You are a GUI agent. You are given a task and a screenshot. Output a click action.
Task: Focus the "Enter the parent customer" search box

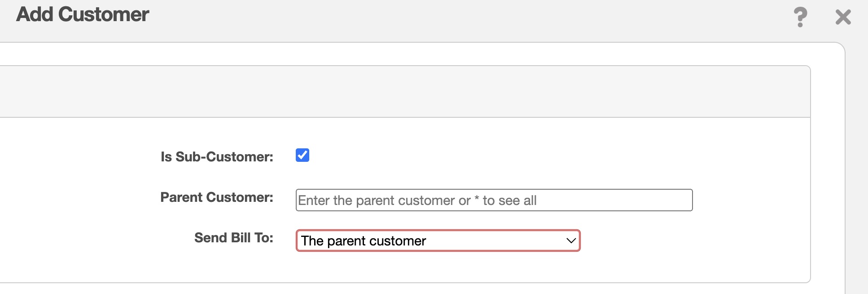[494, 200]
